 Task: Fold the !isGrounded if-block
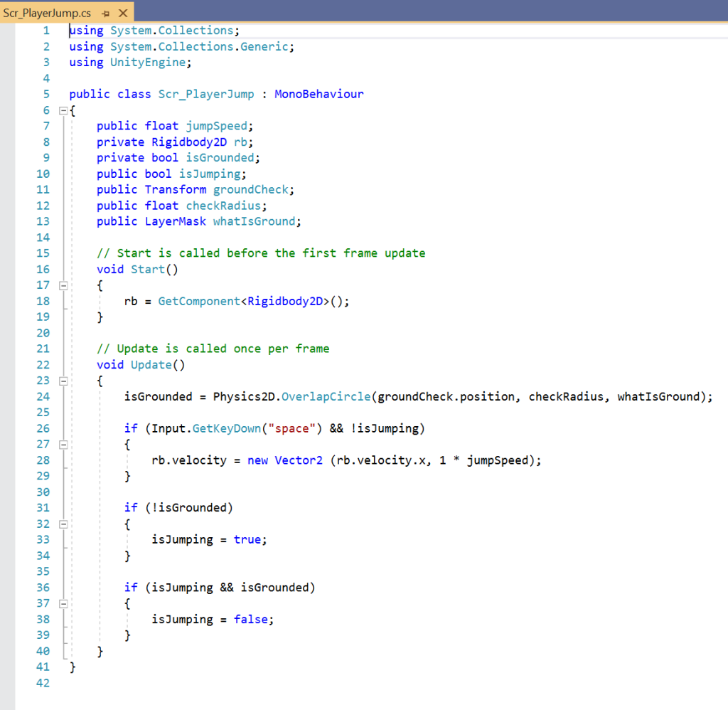[x=63, y=524]
